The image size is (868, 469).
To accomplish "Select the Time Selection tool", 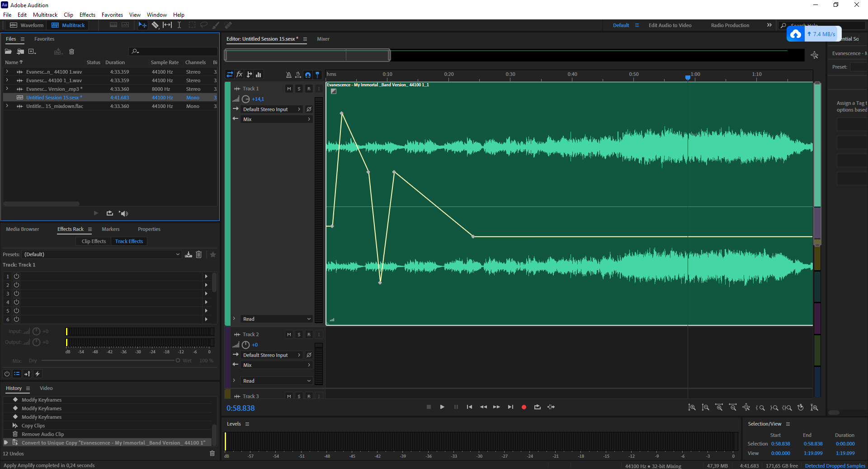I will click(x=179, y=25).
